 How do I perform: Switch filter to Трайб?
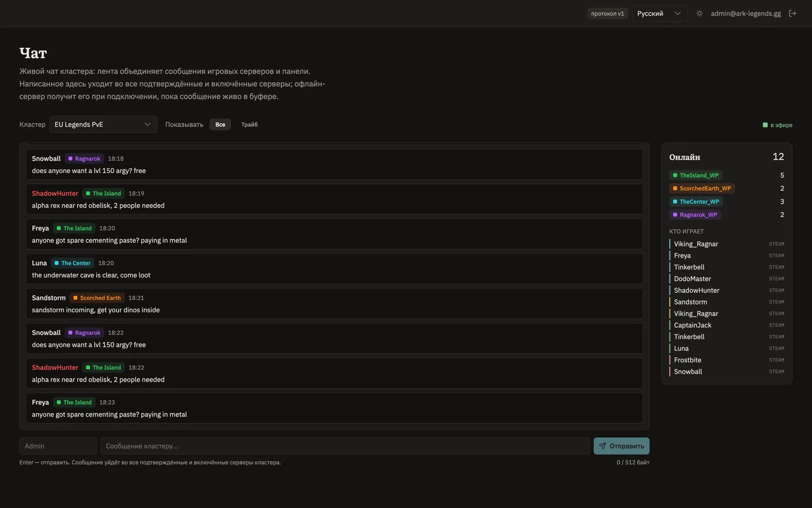tap(249, 124)
